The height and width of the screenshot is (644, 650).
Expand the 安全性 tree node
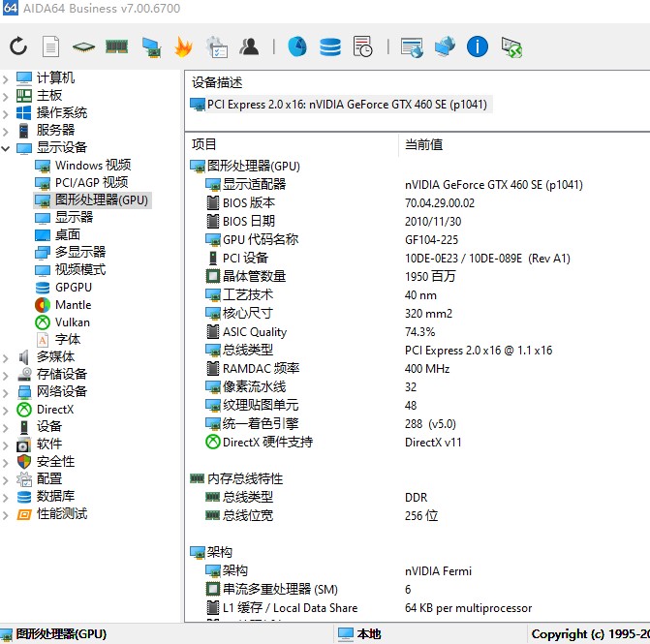click(6, 463)
